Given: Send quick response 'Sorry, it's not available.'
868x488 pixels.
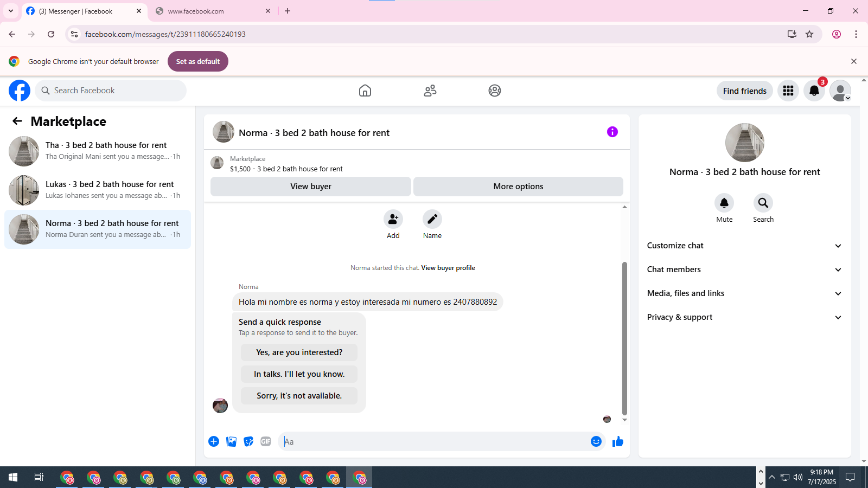Looking at the screenshot, I should point(299,396).
